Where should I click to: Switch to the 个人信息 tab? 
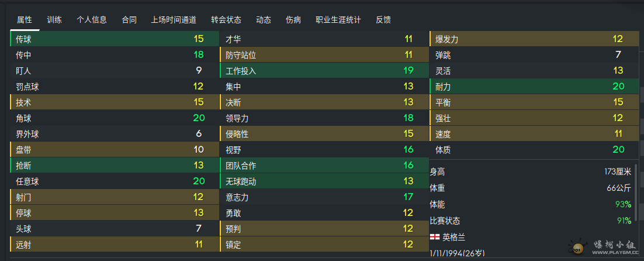92,19
